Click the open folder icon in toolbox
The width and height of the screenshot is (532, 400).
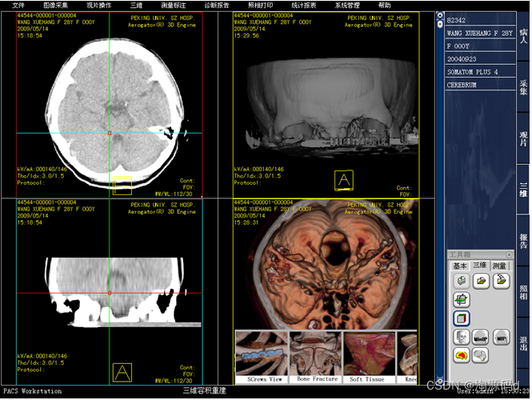coord(481,281)
